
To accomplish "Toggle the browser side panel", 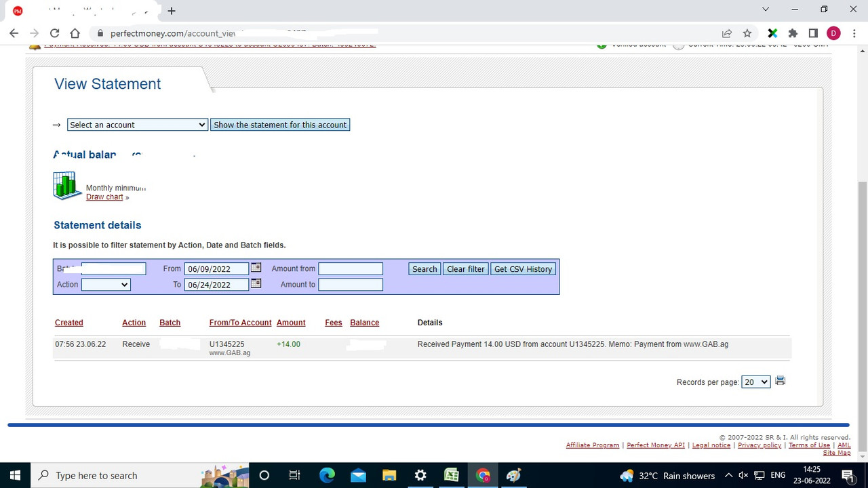I will coord(813,33).
